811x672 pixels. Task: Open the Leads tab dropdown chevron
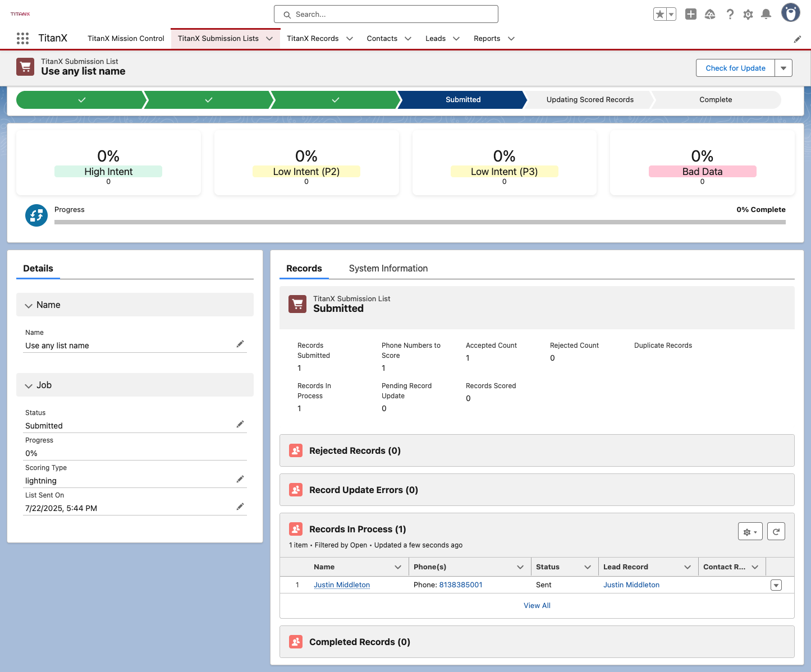pos(456,39)
